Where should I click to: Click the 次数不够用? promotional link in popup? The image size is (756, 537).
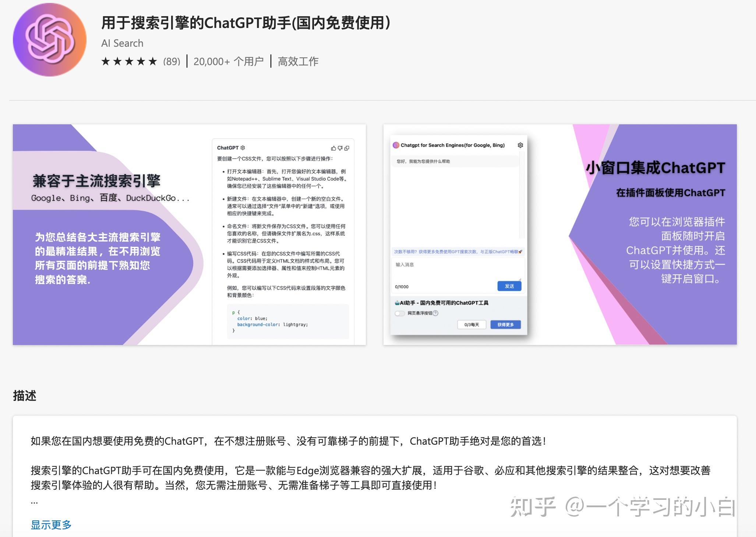pos(458,252)
